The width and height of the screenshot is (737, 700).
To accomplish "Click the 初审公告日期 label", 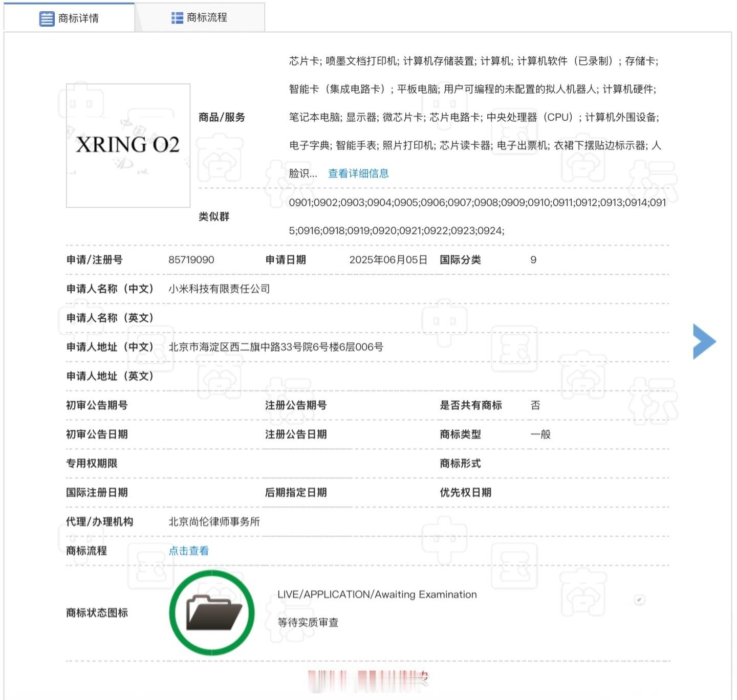I will coord(97,434).
